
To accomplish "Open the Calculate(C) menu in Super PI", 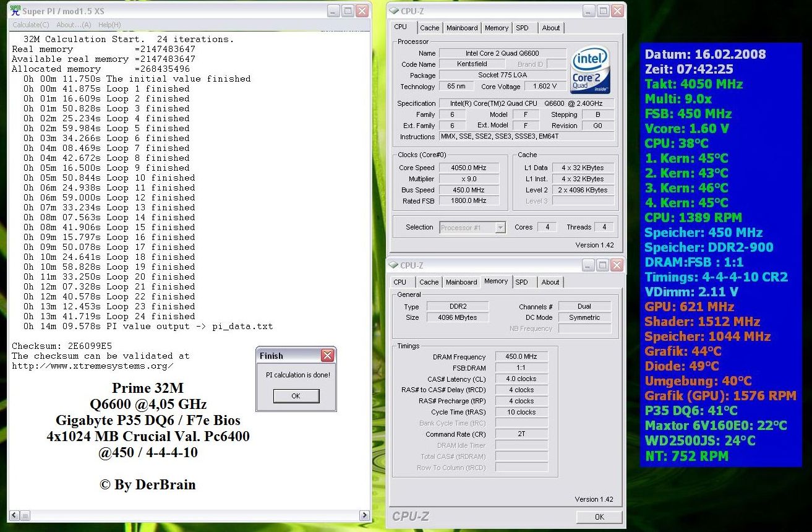I will coord(31,25).
